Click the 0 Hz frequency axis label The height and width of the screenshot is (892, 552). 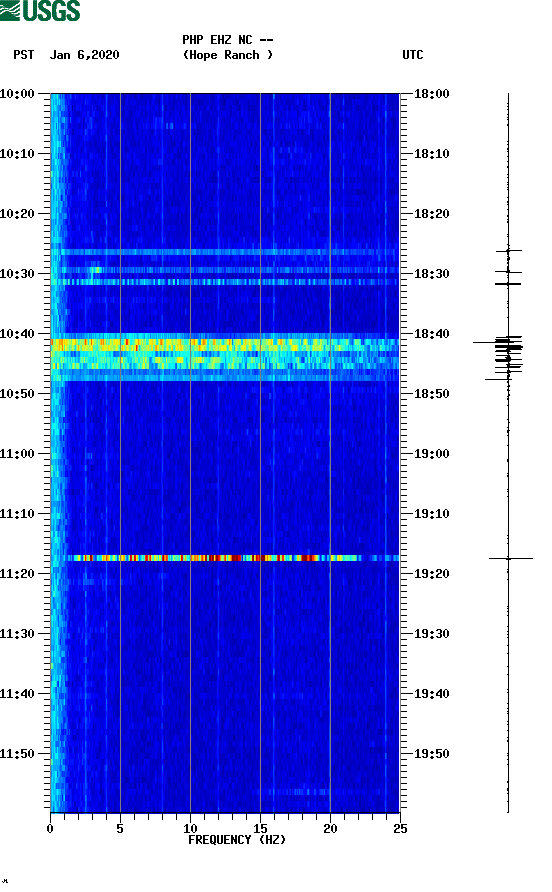(x=50, y=828)
